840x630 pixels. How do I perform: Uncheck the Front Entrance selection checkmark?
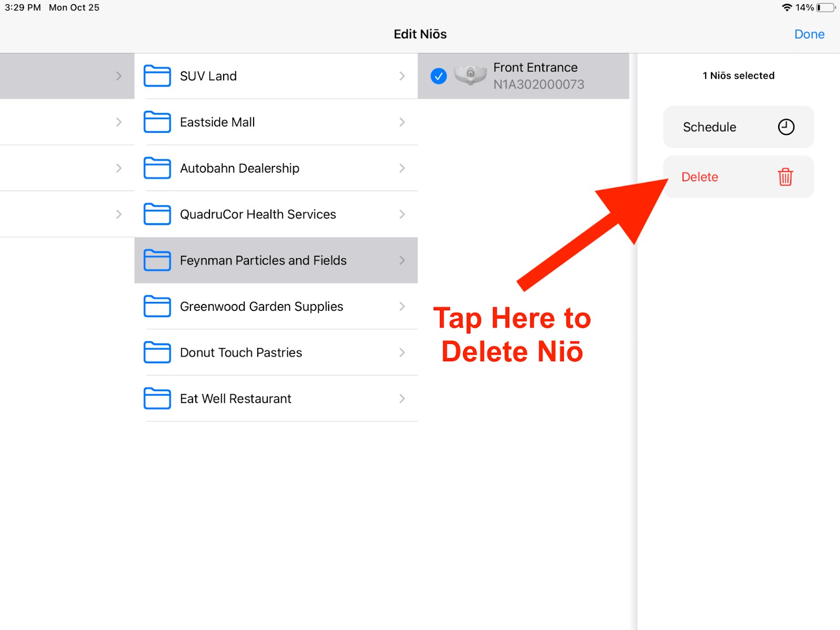coord(438,76)
